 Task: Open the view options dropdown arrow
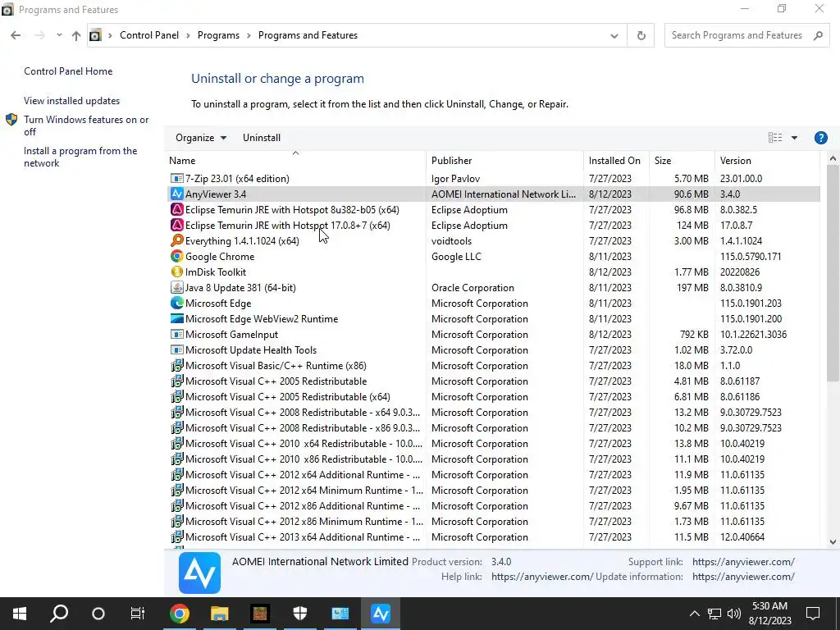794,138
